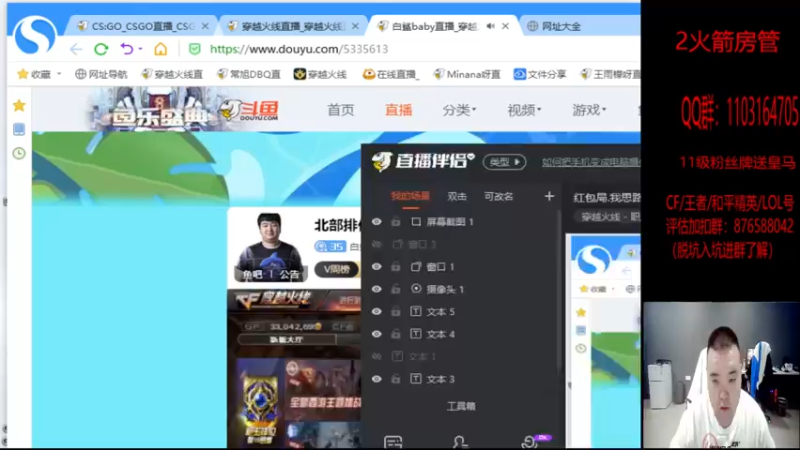Viewport: 800px width, 450px height.
Task: Select the 可改名 scene tab
Action: (498, 196)
